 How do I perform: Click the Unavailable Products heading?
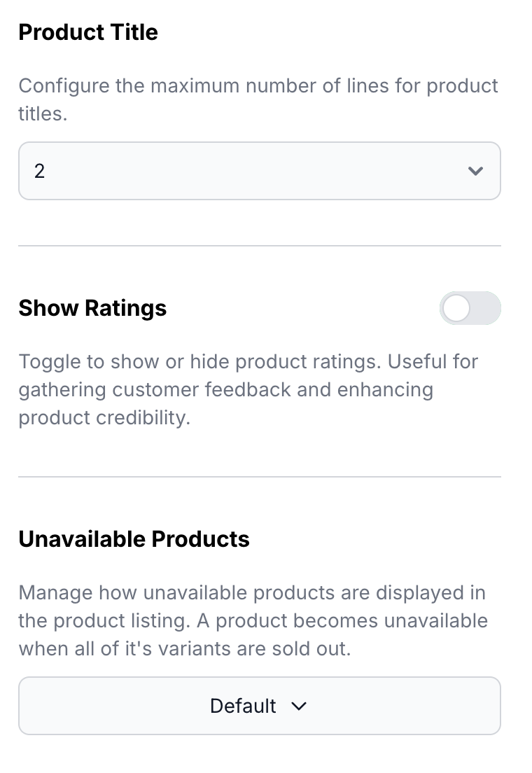point(134,539)
